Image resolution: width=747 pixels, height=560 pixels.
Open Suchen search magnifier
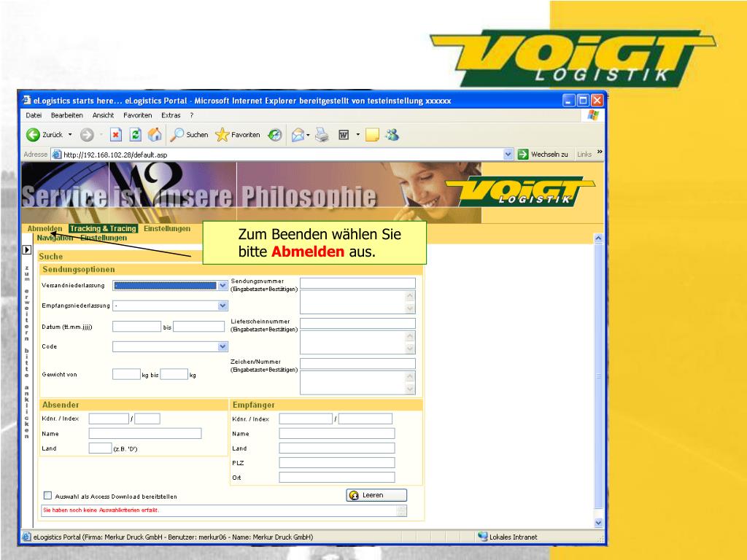click(177, 135)
